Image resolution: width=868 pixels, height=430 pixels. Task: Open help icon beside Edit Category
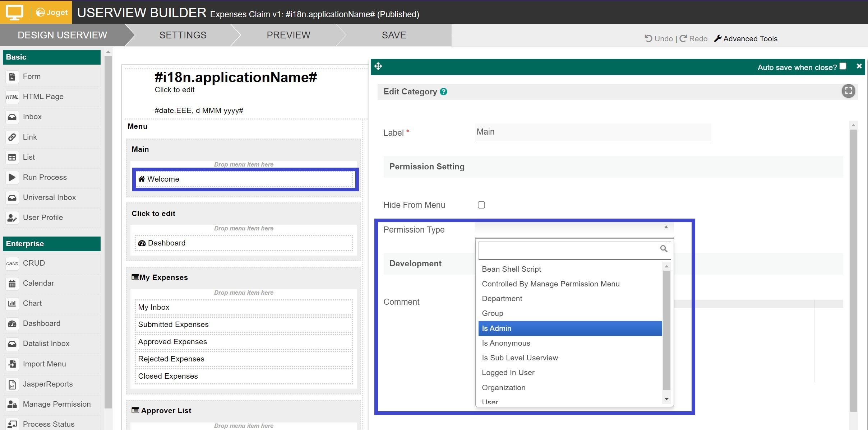click(444, 92)
